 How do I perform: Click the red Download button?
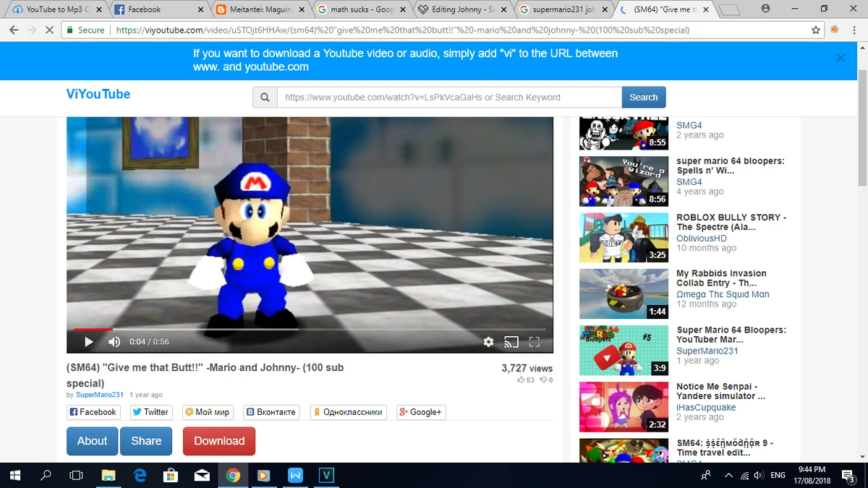[x=218, y=441]
